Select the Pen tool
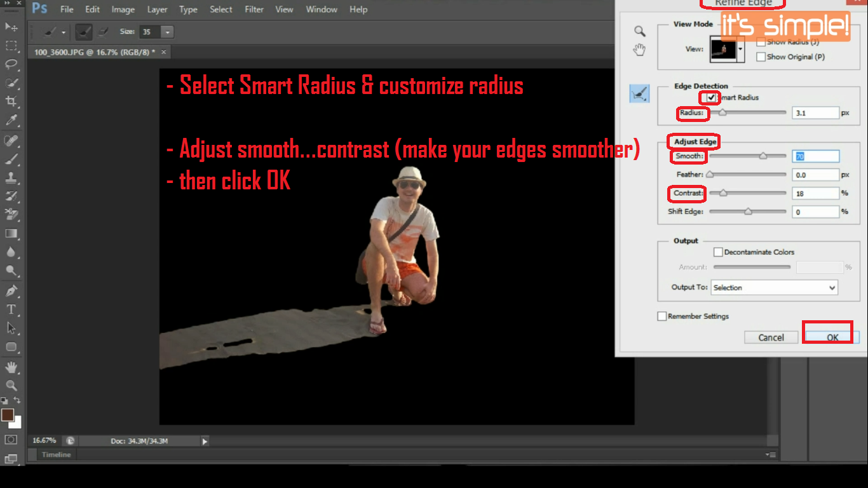868x488 pixels. (11, 291)
